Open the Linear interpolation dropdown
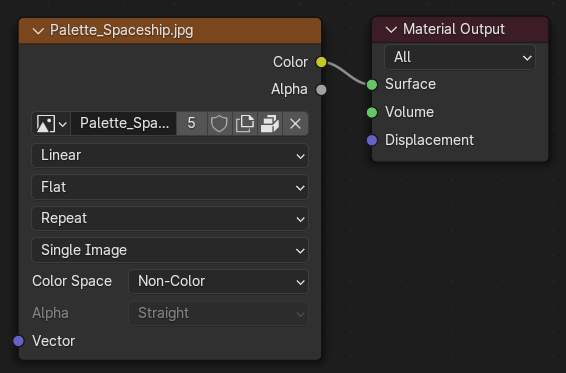 point(170,155)
